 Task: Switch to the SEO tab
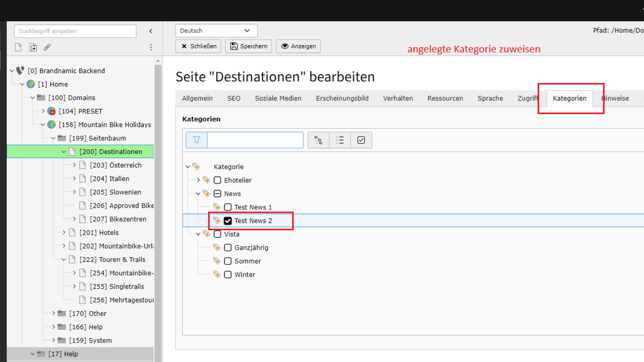[x=234, y=98]
